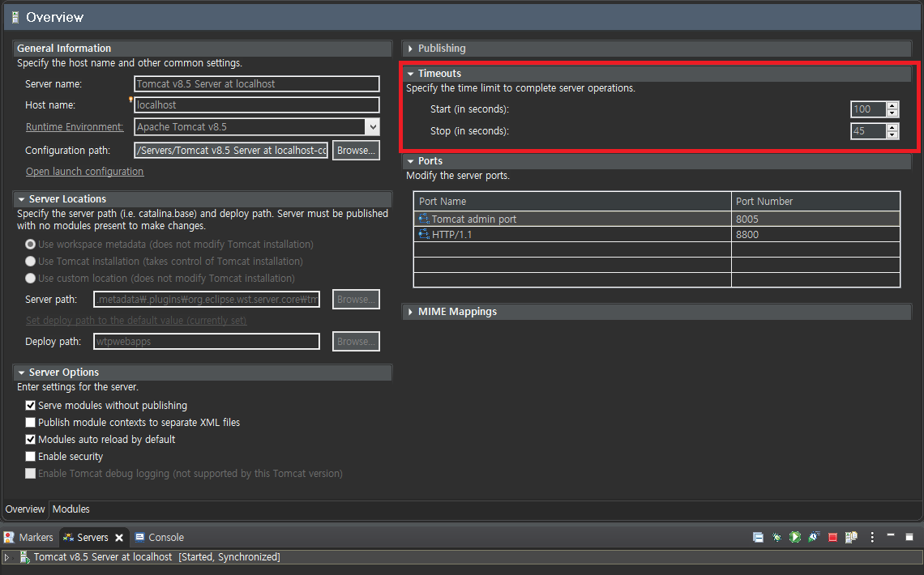Image resolution: width=924 pixels, height=575 pixels.
Task: Click the Tomcat server icon in Servers list
Action: pyautogui.click(x=24, y=556)
